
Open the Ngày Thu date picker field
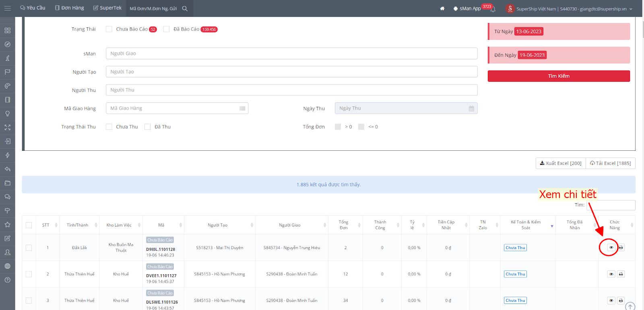click(x=406, y=108)
